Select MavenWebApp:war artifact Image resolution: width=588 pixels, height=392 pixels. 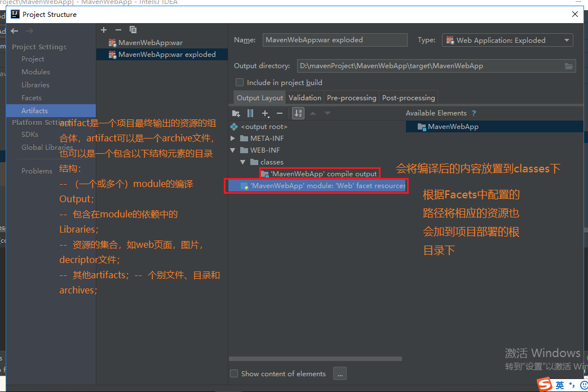pyautogui.click(x=162, y=43)
